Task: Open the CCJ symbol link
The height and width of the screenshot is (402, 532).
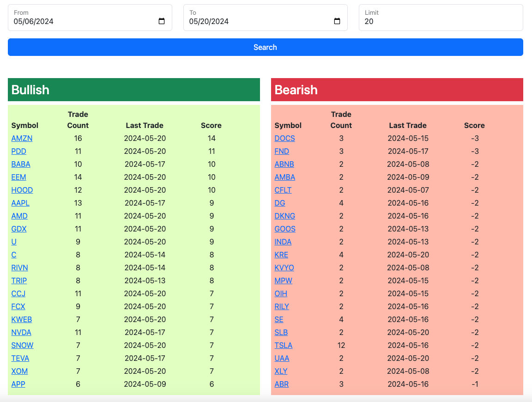Action: tap(18, 294)
